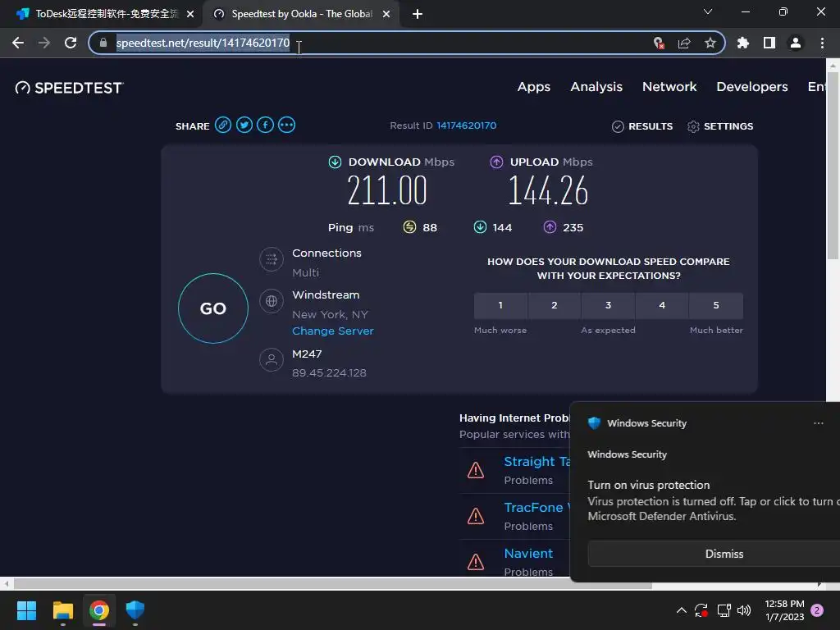
Task: Open Chrome extensions puzzle icon
Action: 743,43
